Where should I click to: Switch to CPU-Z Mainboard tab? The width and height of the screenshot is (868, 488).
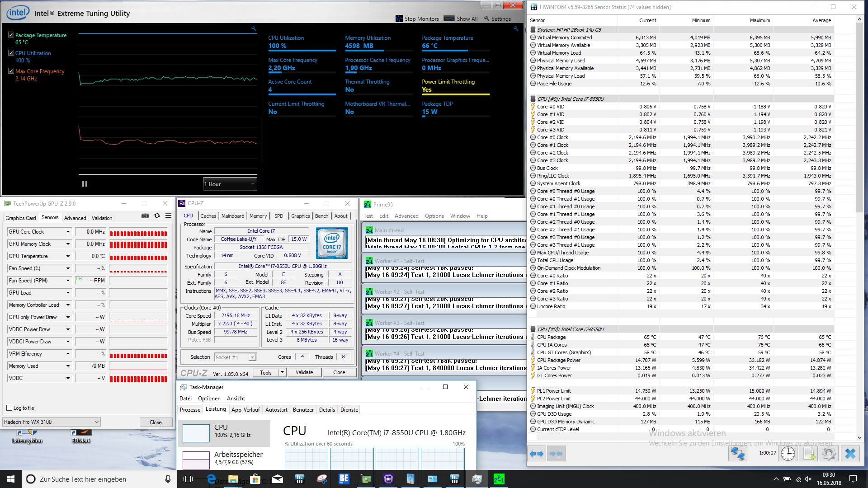pos(233,216)
